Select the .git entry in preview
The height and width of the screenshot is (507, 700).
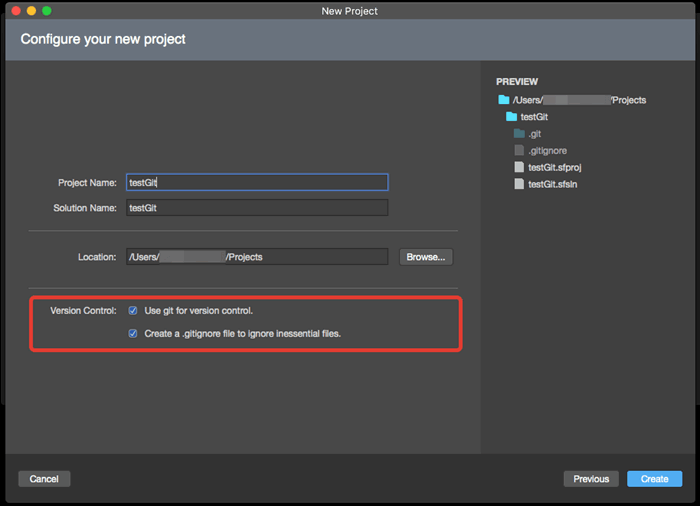[x=535, y=134]
